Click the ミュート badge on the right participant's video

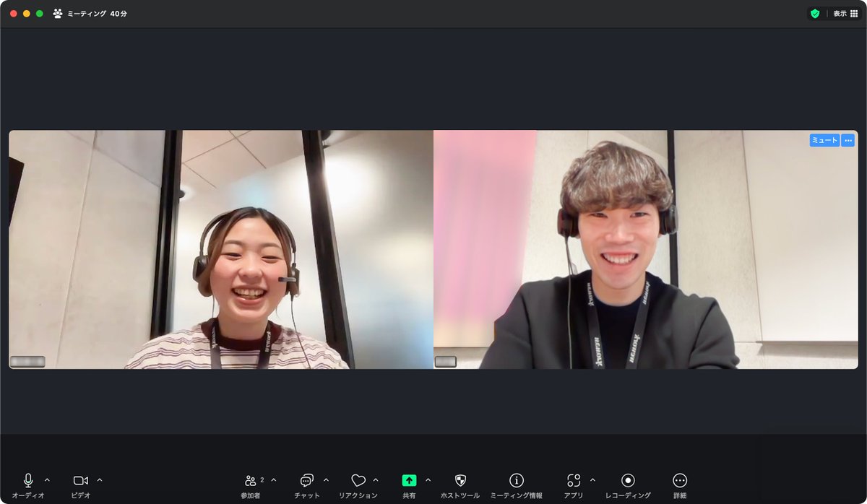pos(824,140)
